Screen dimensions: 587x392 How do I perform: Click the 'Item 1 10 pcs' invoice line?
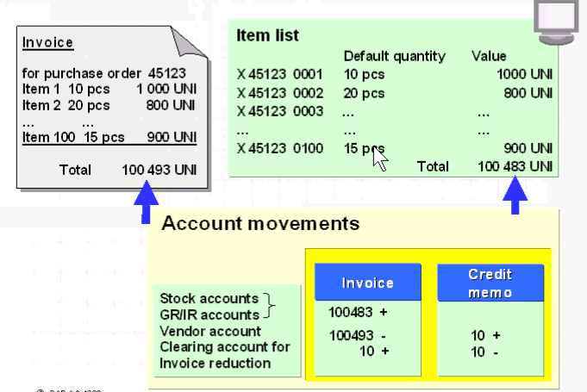109,89
